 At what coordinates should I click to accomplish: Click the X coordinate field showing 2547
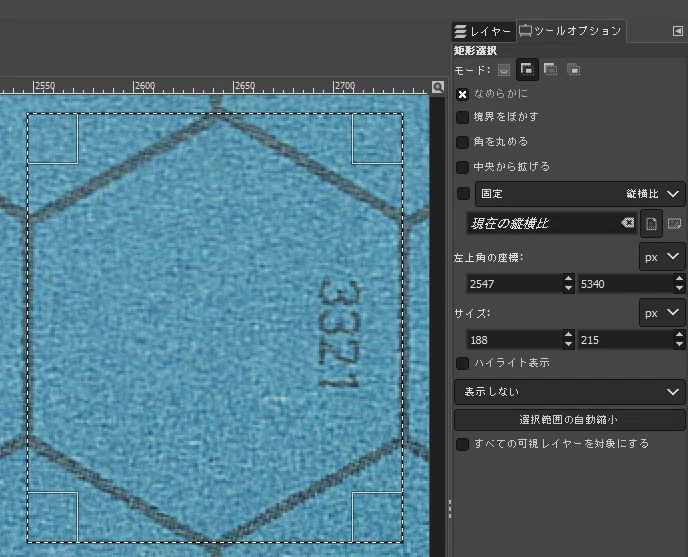[515, 284]
